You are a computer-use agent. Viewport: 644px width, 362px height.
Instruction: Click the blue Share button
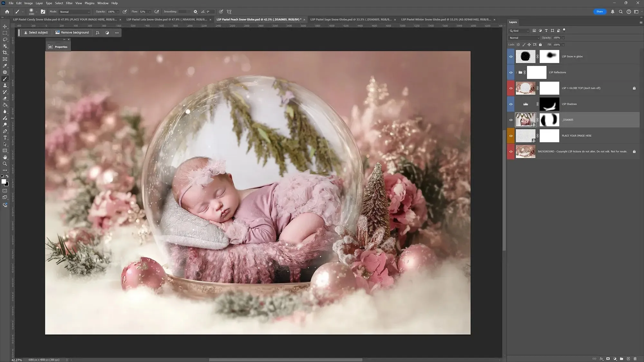[x=599, y=12]
